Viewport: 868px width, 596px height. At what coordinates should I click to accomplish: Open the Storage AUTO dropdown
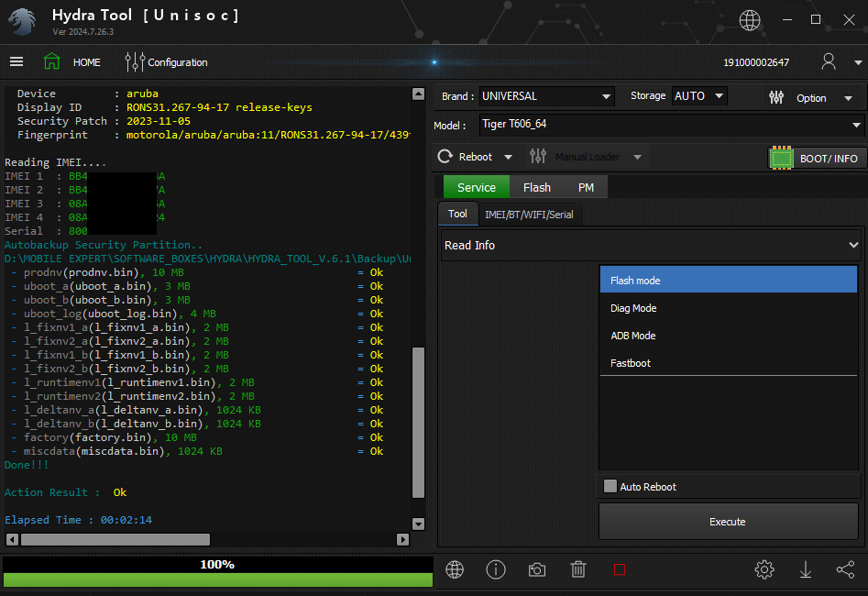click(x=699, y=96)
